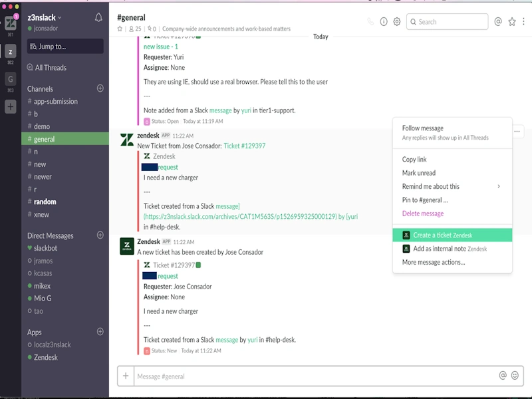Open the app-submission channel
This screenshot has height=399, width=532.
click(65, 101)
